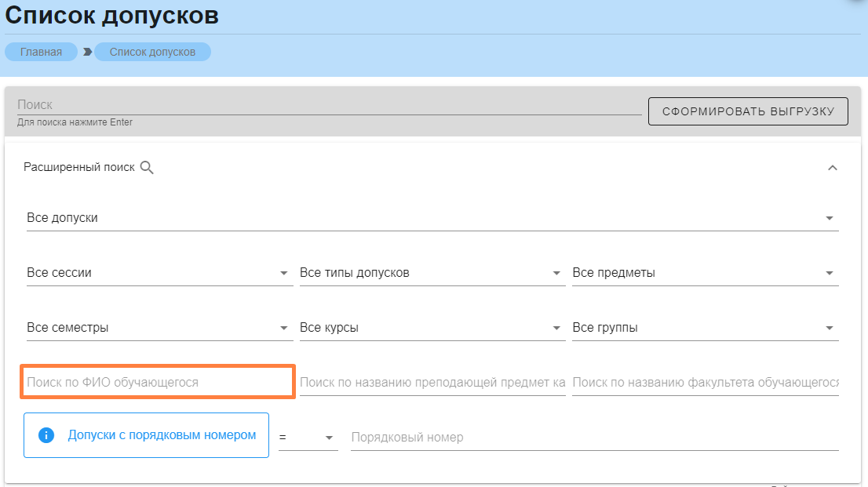
Task: Click the Допуски с порядковым номером label
Action: (162, 434)
